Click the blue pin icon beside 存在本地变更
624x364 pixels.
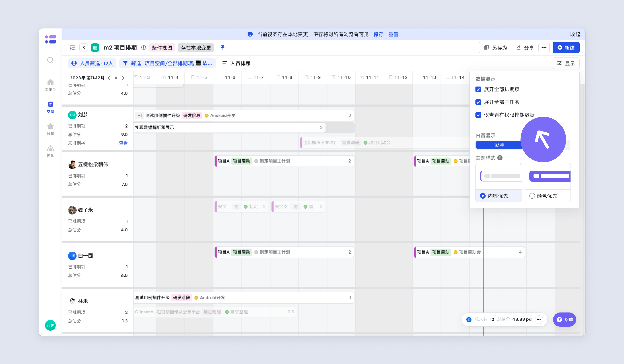pyautogui.click(x=223, y=47)
